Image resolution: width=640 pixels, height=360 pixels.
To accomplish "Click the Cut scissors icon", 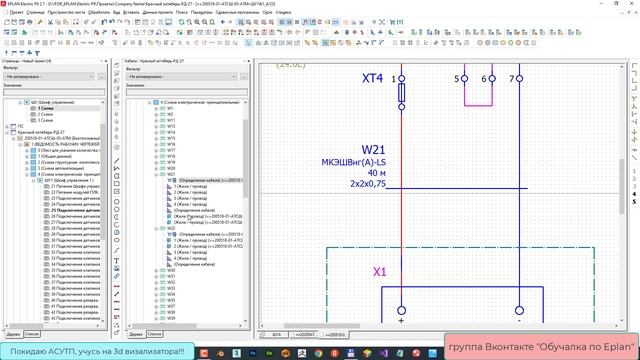I will point(50,22).
